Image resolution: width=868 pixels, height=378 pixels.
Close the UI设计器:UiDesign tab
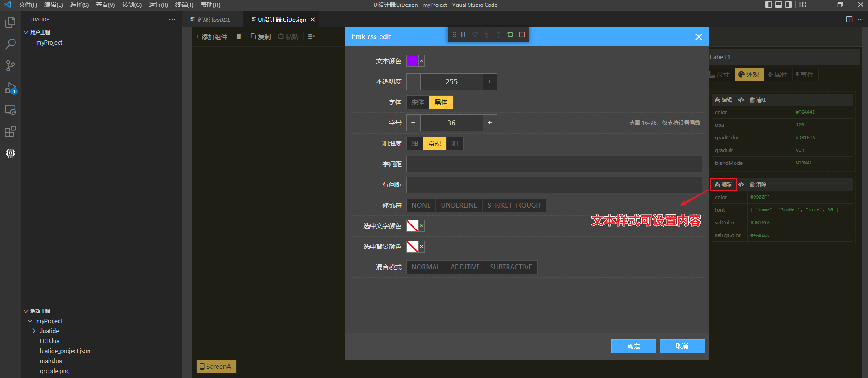coord(312,20)
